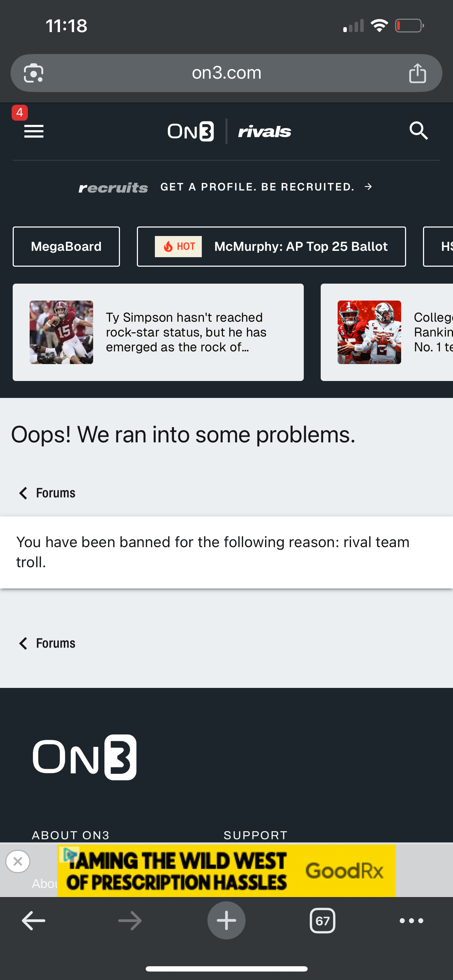453x980 pixels.
Task: Open Google Lens camera icon in address bar
Action: pyautogui.click(x=34, y=73)
